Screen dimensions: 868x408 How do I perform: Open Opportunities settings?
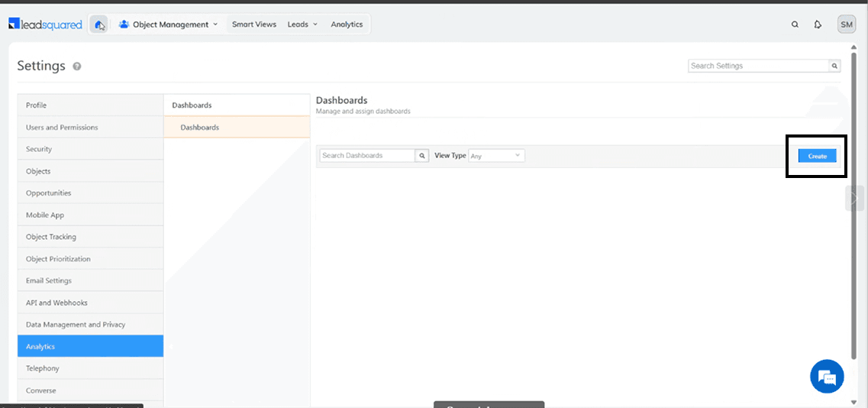(90, 193)
